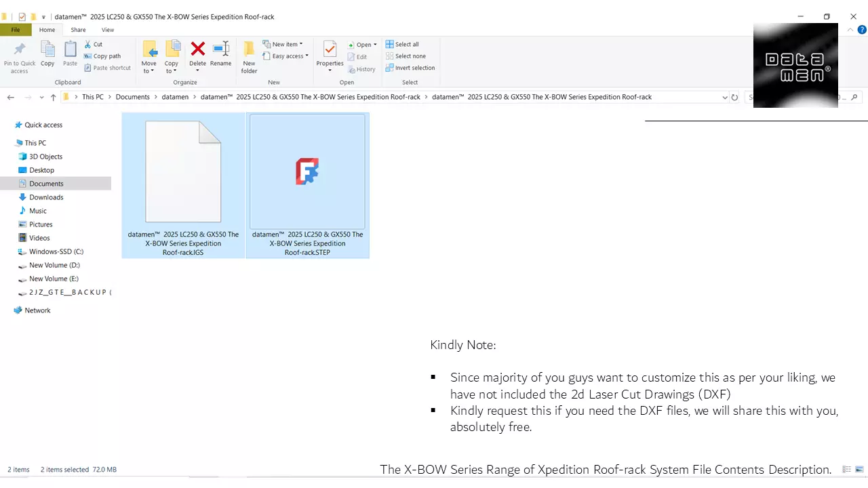
Task: Refresh the current folder view
Action: (x=734, y=98)
